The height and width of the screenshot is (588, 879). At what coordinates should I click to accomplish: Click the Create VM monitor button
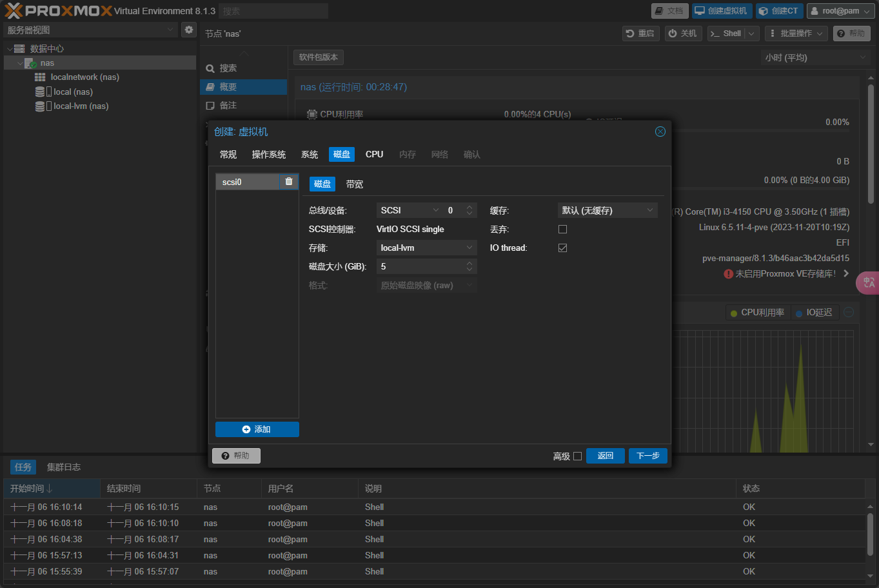pos(722,11)
